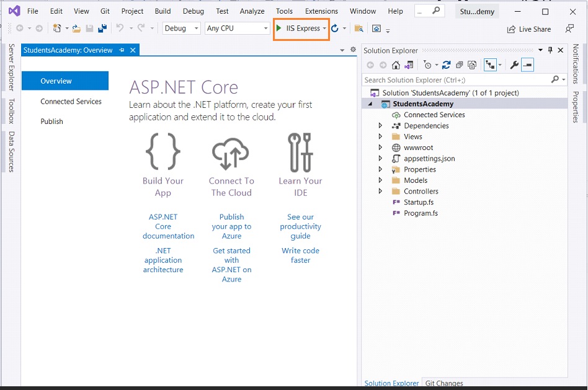Pin the StudentsAcademy: Overview tab
This screenshot has width=588, height=390.
tap(122, 50)
